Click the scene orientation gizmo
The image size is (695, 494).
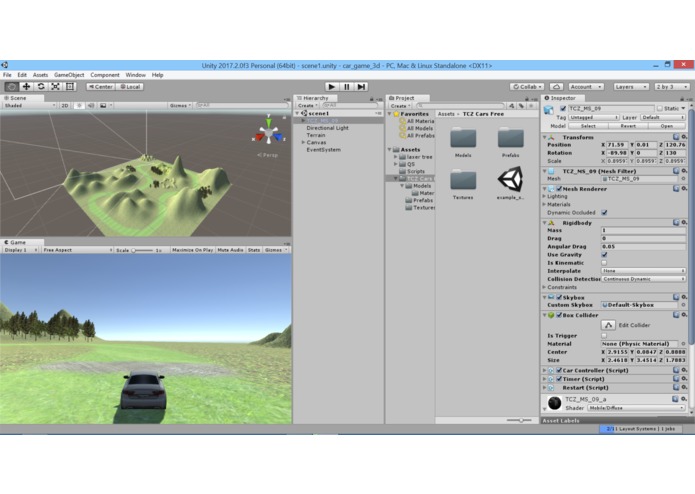click(x=269, y=132)
